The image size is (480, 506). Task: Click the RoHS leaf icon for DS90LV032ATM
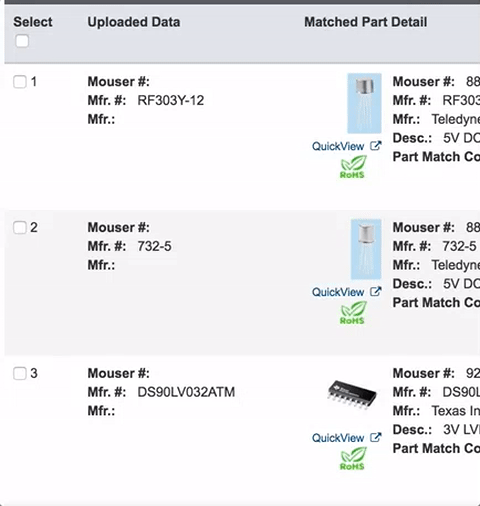(353, 458)
